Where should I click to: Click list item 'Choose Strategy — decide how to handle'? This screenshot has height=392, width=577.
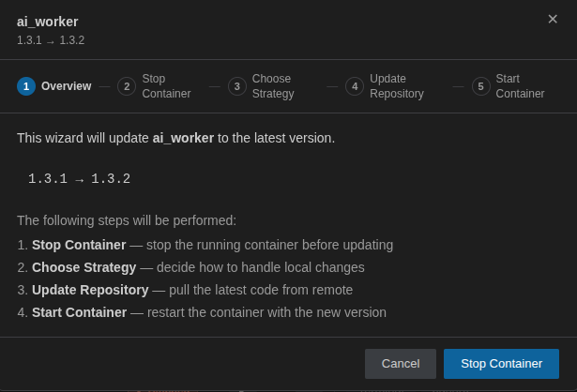point(190,267)
